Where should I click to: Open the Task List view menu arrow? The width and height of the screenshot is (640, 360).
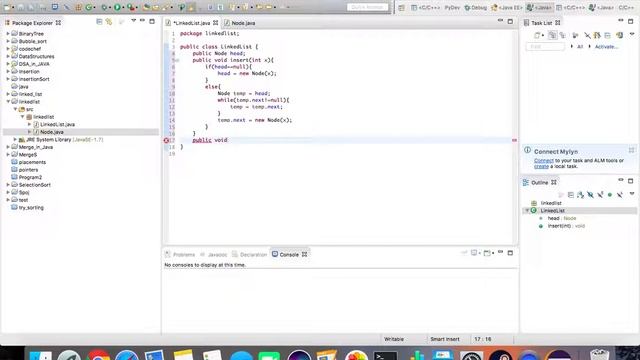[632, 35]
